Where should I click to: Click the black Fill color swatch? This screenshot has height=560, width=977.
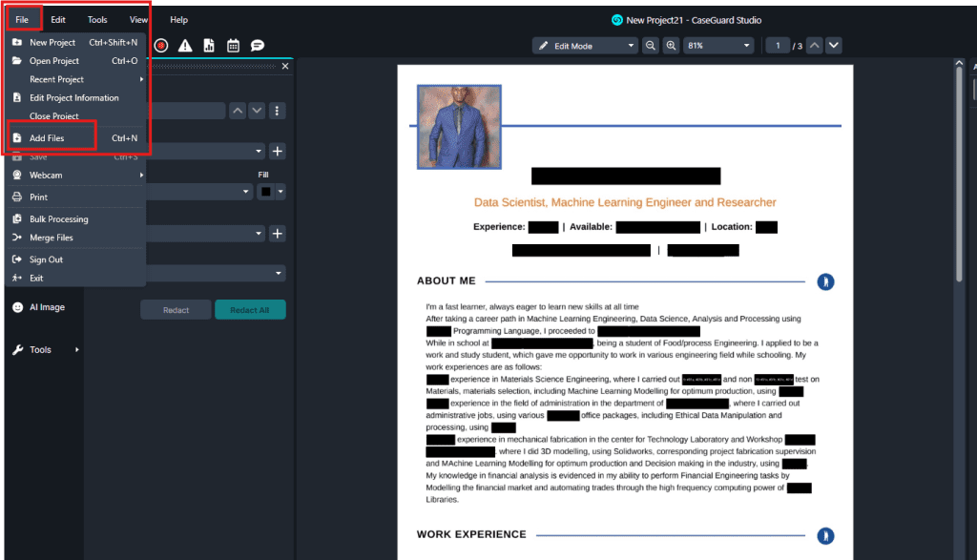coord(266,192)
